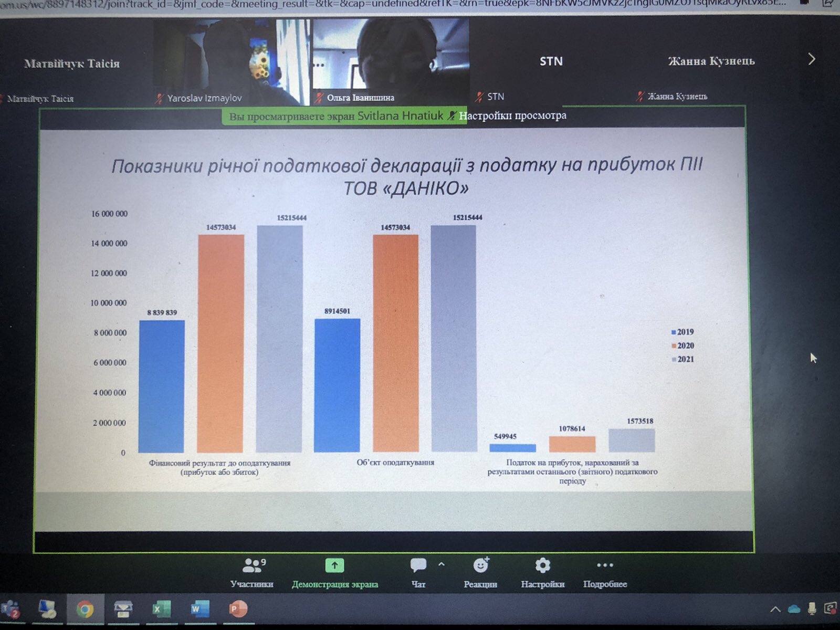Show next participants with right arrow
Screen dimensions: 840x630
pos(812,59)
